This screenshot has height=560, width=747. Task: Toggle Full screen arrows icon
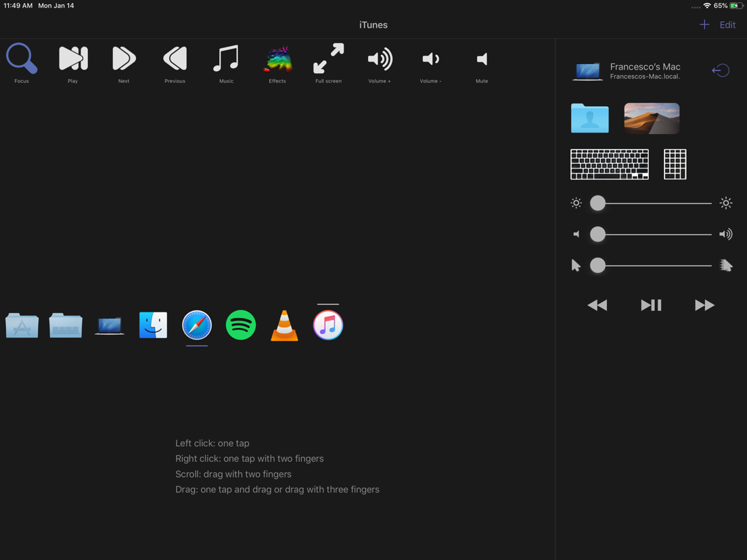pos(328,59)
